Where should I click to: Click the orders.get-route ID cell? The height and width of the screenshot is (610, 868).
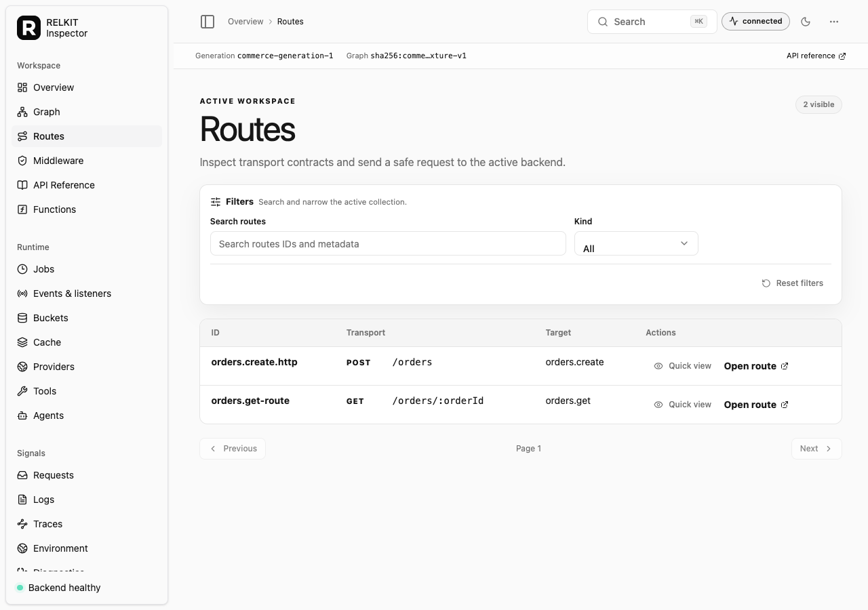point(250,401)
